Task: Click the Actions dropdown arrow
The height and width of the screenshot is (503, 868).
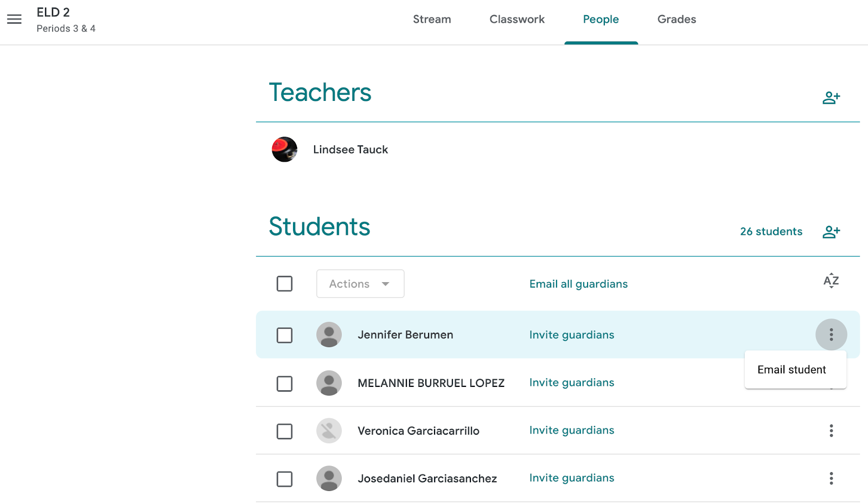Action: coord(386,284)
